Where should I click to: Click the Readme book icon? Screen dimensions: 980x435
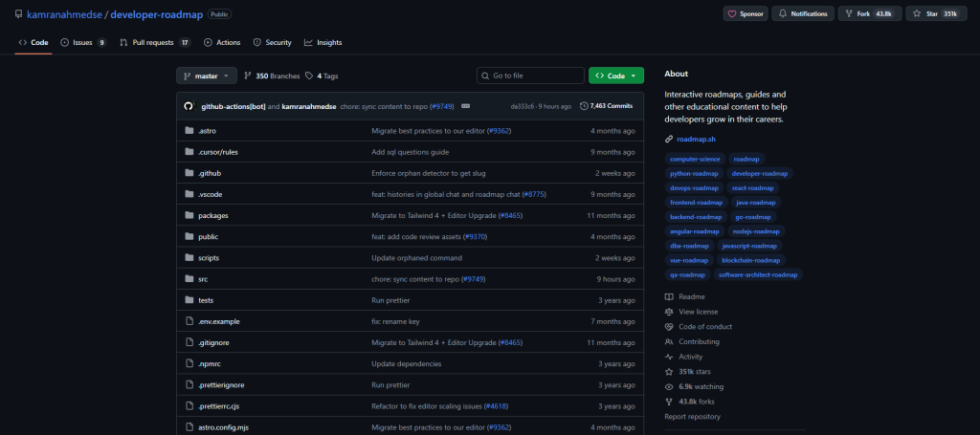pos(669,297)
